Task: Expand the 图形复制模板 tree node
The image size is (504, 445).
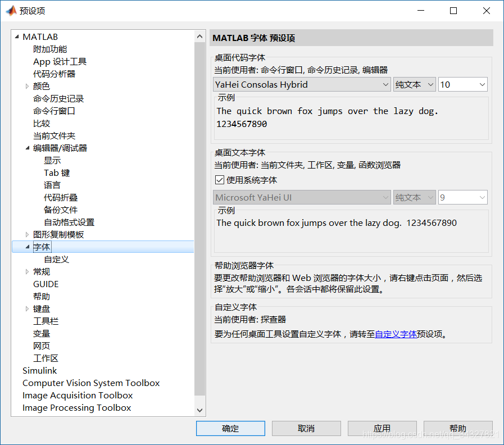Action: tap(28, 234)
